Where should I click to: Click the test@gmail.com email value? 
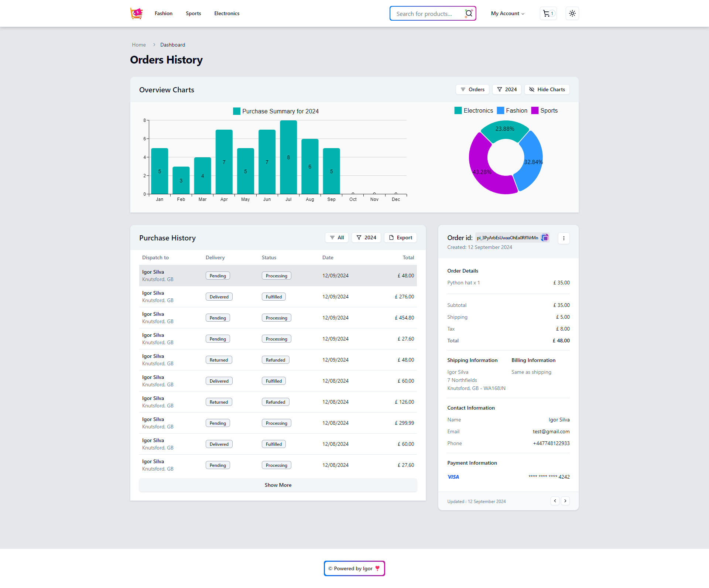tap(551, 431)
